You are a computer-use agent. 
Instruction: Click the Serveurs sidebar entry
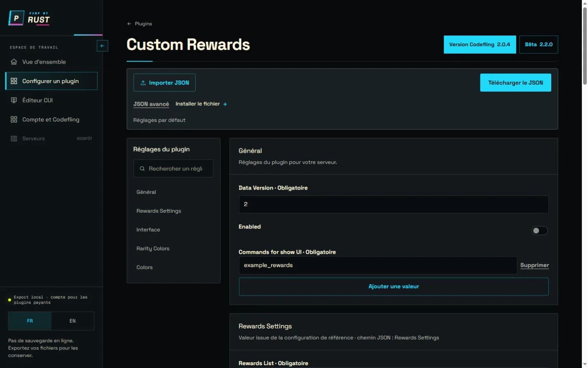coord(51,138)
